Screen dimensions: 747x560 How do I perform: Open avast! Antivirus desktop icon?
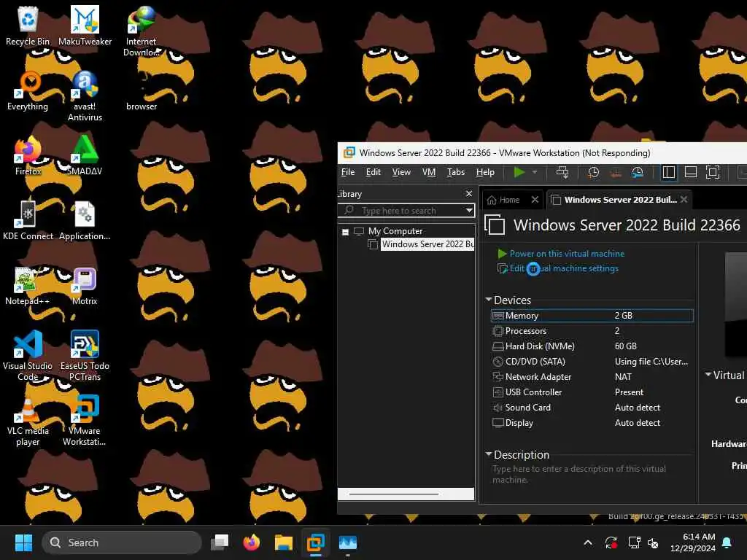pyautogui.click(x=85, y=96)
